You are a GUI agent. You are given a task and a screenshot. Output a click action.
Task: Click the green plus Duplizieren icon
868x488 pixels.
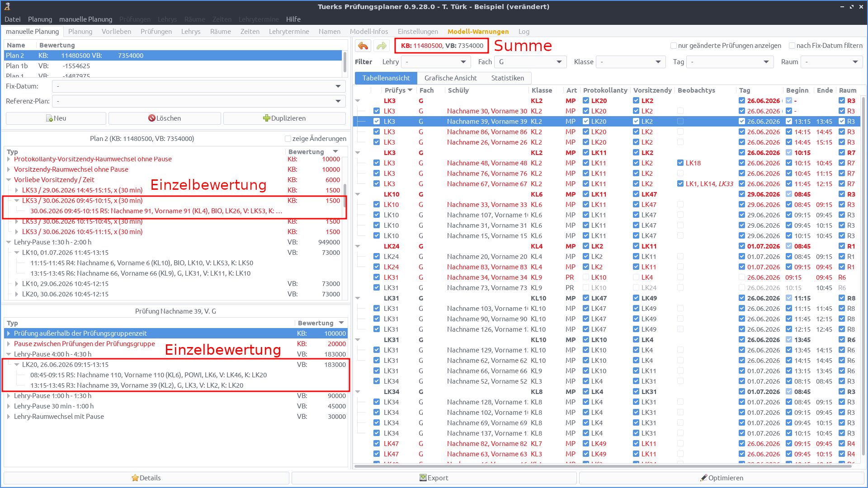[267, 118]
